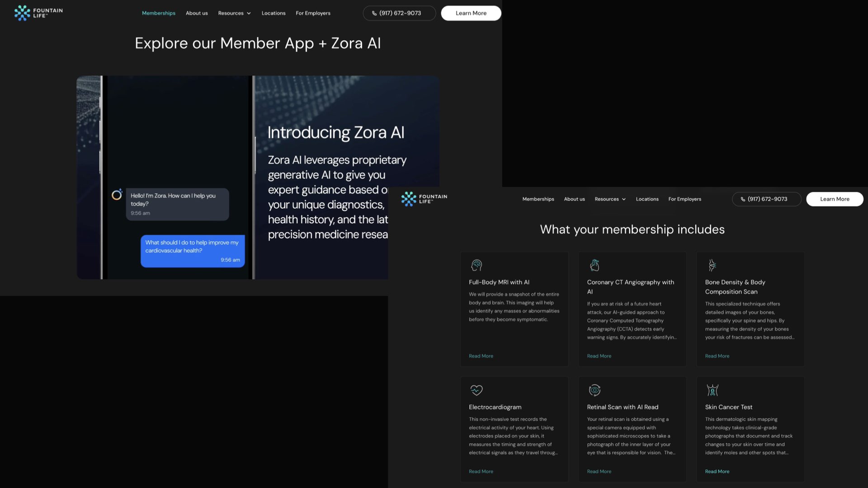Click Learn More button in the top-left window
Screen dimensions: 868x488
[471, 13]
